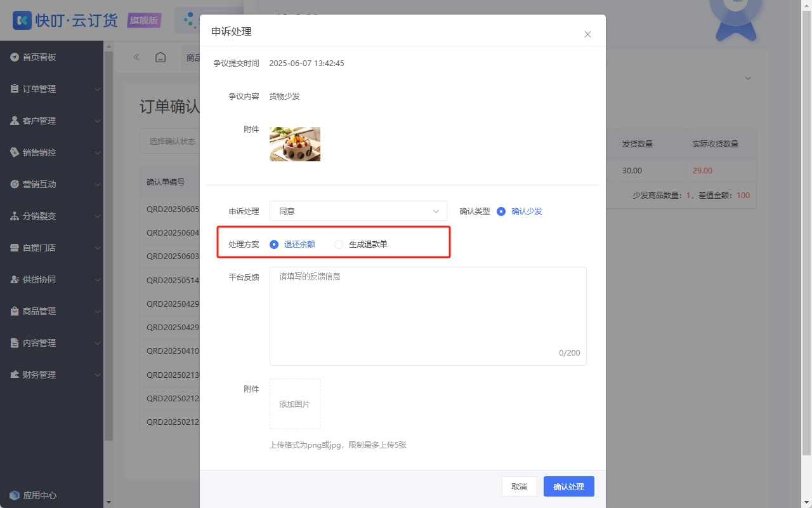This screenshot has width=812, height=508.
Task: Click the 2025-06-07 13:42:45 timestamp
Action: (x=306, y=63)
